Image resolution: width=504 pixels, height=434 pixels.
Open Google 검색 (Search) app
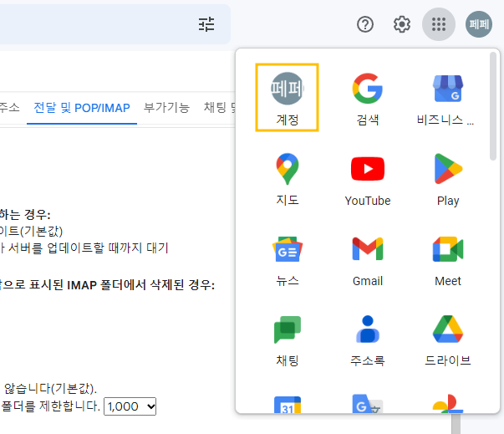pyautogui.click(x=368, y=97)
